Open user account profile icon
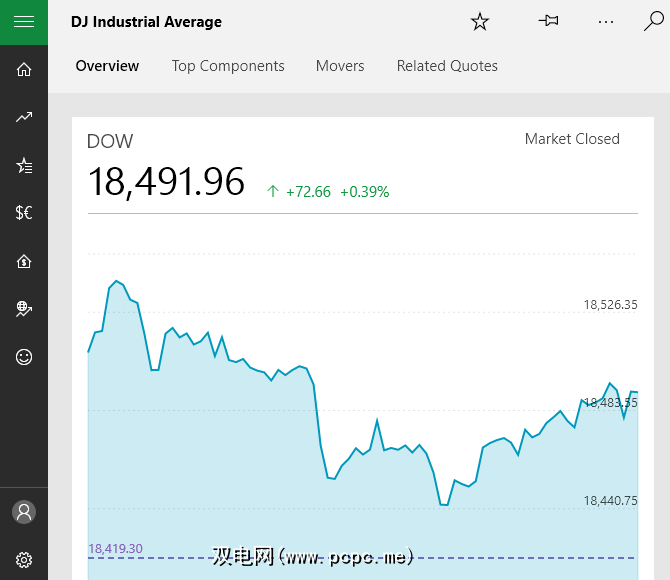Image resolution: width=670 pixels, height=580 pixels. pos(24,512)
